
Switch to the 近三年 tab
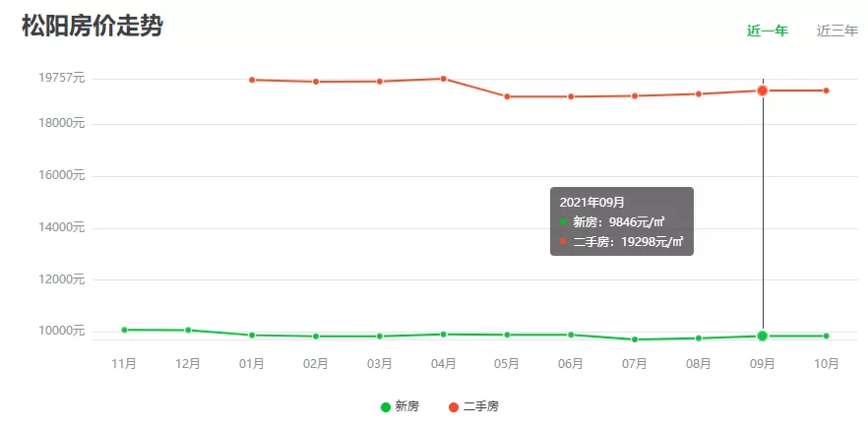(837, 31)
